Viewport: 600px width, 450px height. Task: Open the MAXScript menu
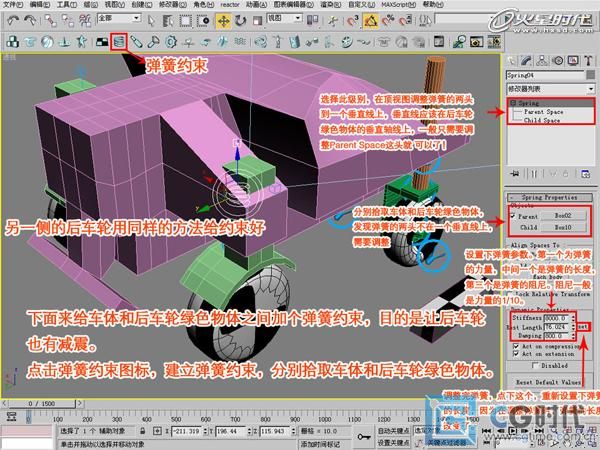(398, 5)
